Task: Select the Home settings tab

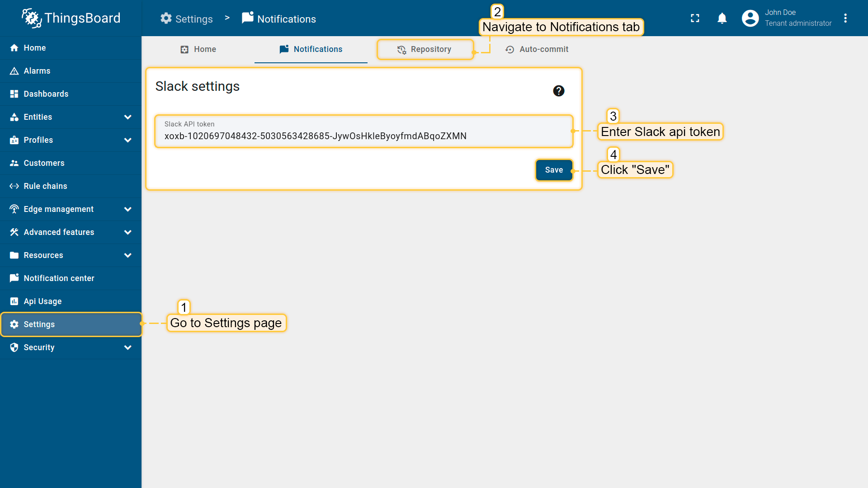Action: click(x=198, y=49)
